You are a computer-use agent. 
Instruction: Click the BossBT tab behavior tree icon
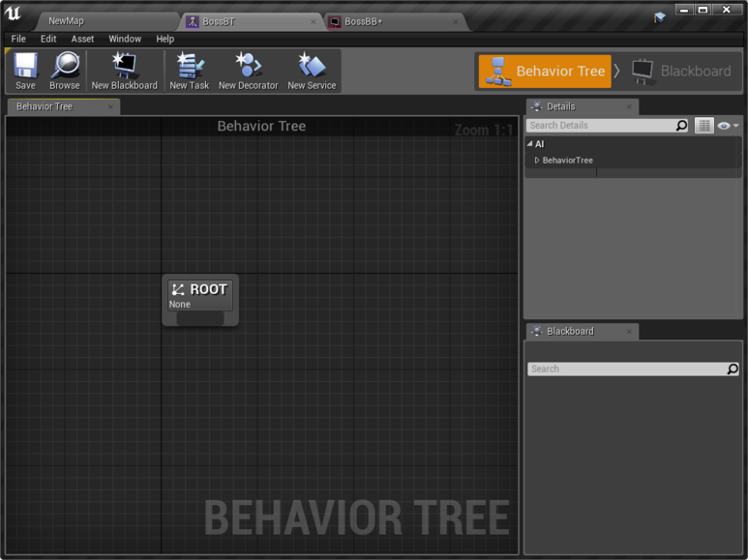click(x=193, y=21)
